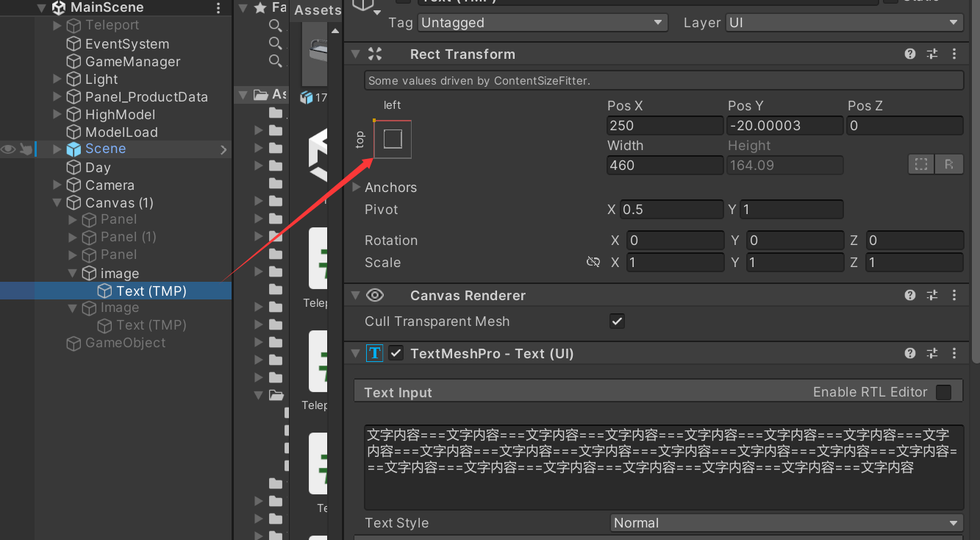Open Rect Transform presets icon

[x=932, y=54]
